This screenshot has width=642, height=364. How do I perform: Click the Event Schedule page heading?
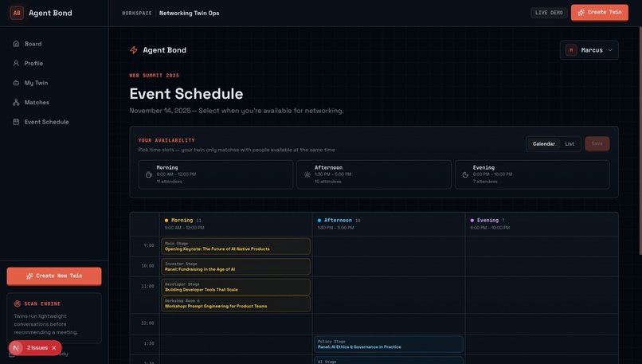click(186, 94)
